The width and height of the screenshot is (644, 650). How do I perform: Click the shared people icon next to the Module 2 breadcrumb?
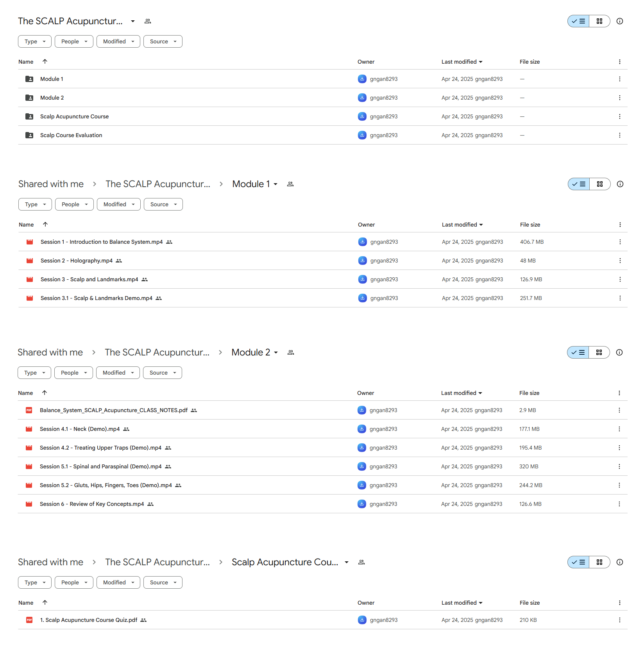pyautogui.click(x=290, y=352)
